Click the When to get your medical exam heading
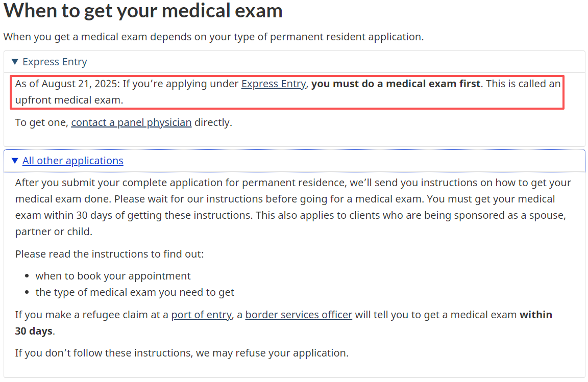This screenshot has height=382, width=588. pos(143,11)
